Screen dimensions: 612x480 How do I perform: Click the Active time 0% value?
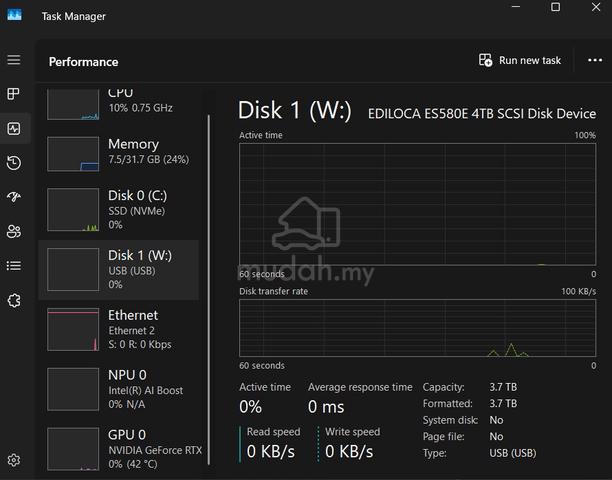tap(250, 407)
